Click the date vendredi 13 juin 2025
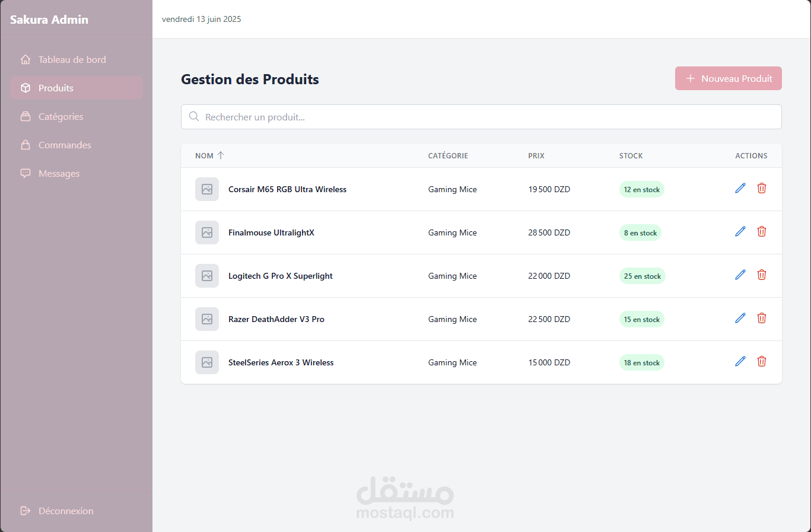 point(202,19)
